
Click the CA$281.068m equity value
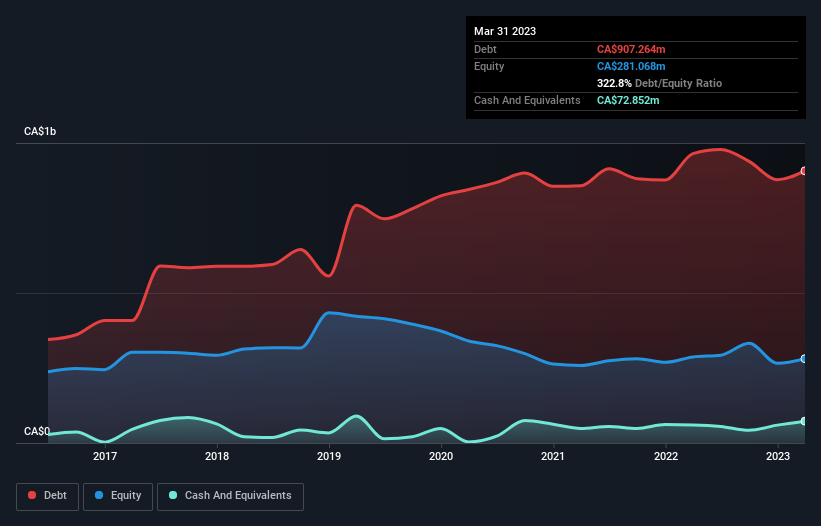[631, 66]
